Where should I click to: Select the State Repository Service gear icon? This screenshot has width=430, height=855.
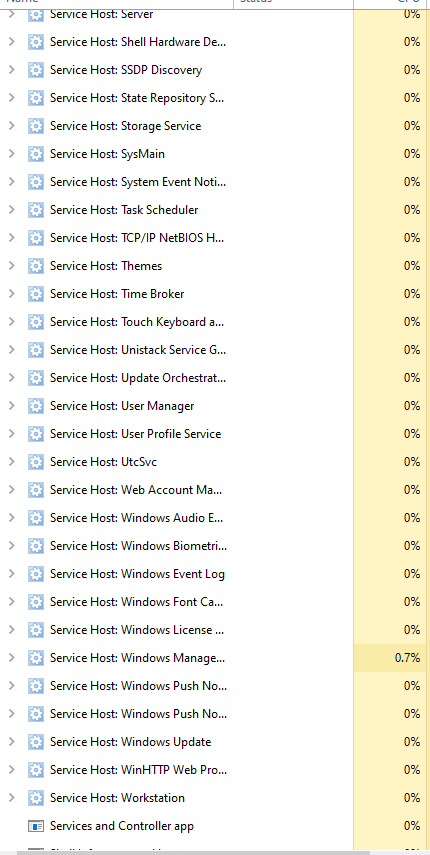pos(35,98)
